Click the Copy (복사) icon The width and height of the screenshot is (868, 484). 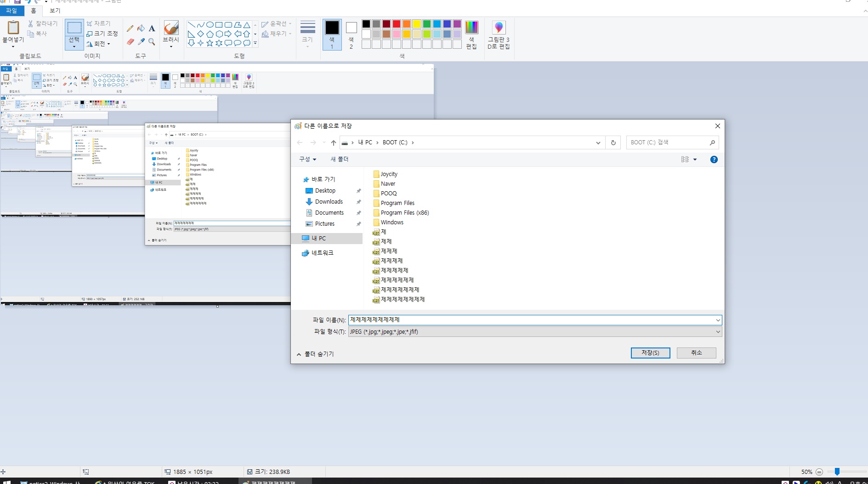pyautogui.click(x=31, y=34)
